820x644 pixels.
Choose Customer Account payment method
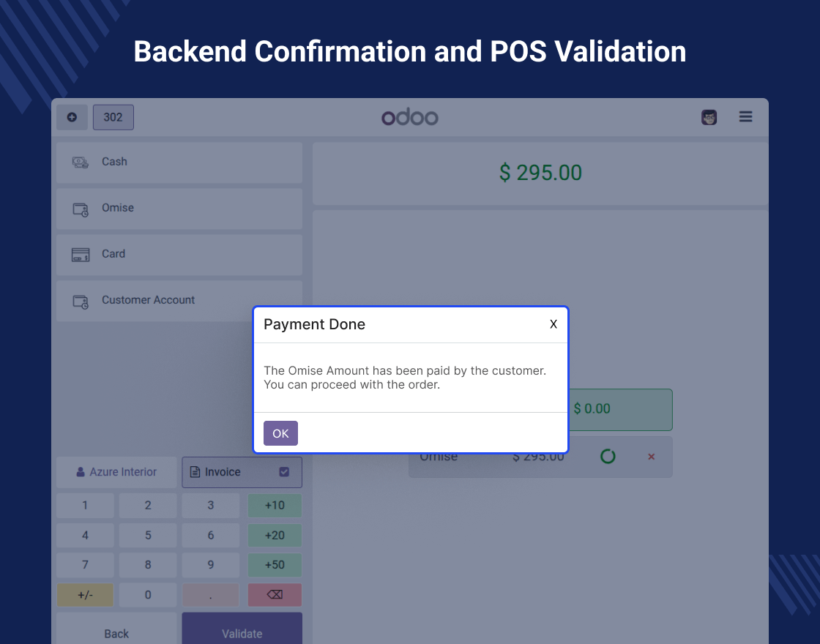click(x=179, y=300)
